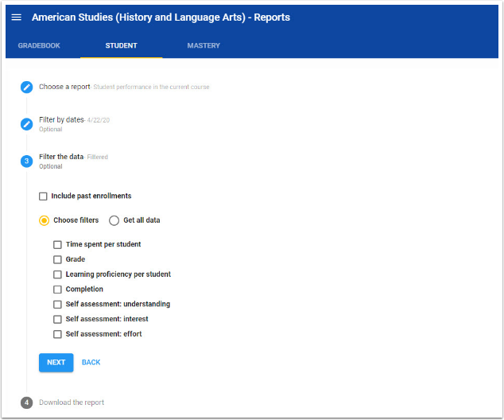Image resolution: width=504 pixels, height=420 pixels.
Task: Click the pencil icon beside Filter by dates
Action: (x=27, y=123)
